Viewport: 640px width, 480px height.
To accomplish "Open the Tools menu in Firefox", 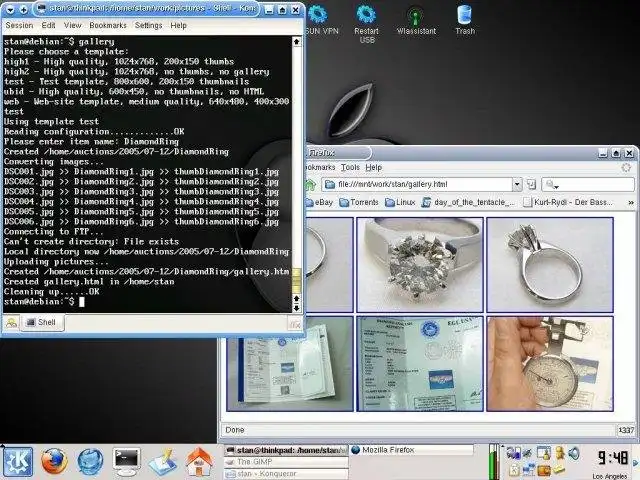I will [350, 167].
